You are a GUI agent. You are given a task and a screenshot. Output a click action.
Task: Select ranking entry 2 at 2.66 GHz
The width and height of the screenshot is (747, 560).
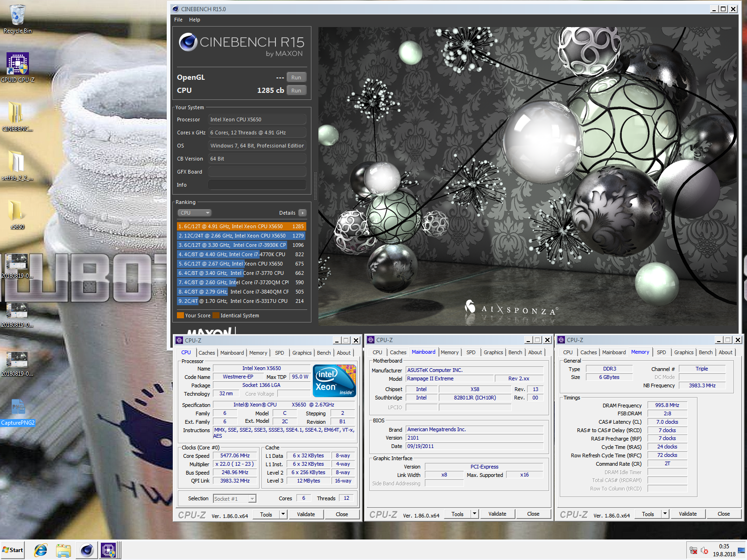[241, 236]
